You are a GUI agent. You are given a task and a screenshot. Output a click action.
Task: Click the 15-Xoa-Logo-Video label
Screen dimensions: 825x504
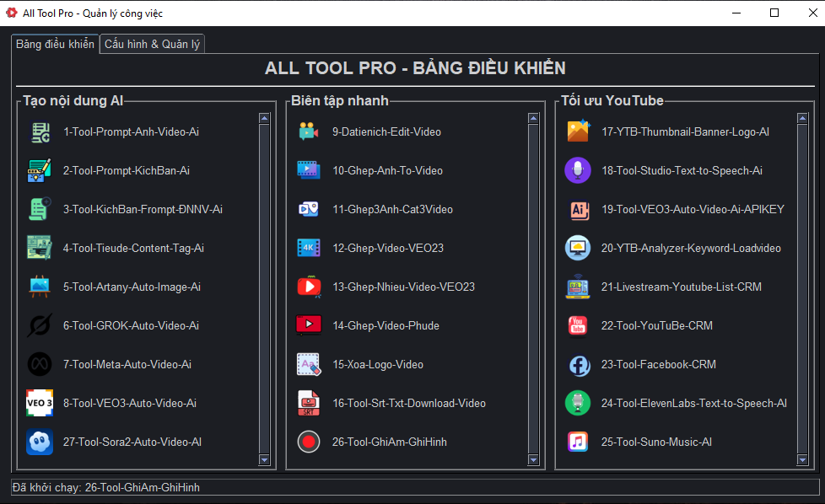click(x=378, y=365)
